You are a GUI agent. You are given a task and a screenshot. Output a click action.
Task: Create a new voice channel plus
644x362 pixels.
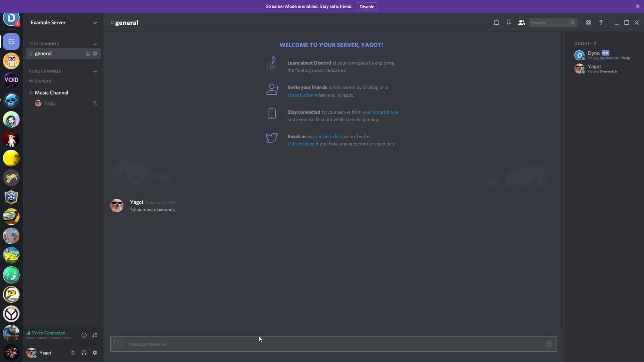pos(95,71)
